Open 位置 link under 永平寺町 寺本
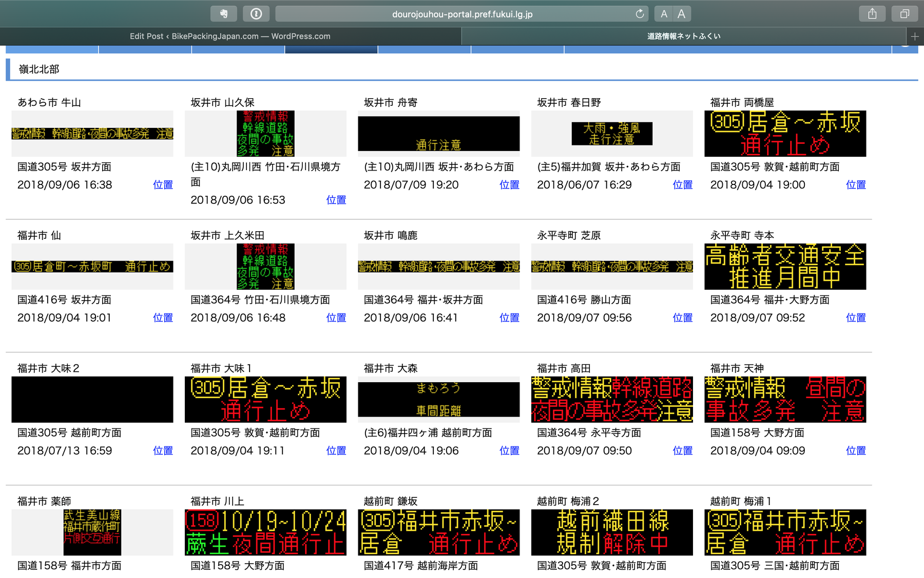The width and height of the screenshot is (924, 578). 856,318
